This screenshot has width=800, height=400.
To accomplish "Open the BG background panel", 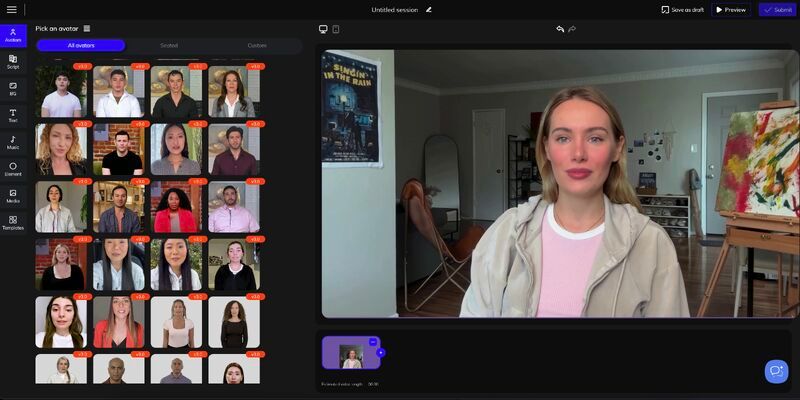I will click(13, 89).
